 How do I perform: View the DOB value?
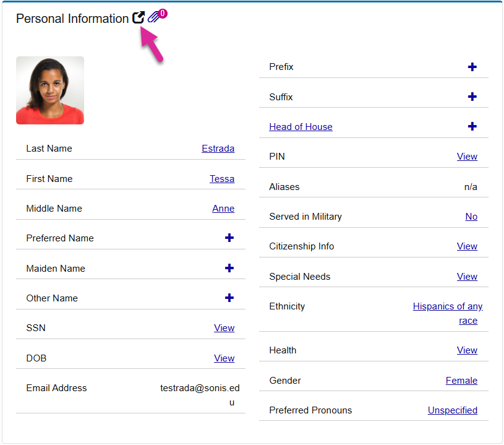[x=224, y=358]
